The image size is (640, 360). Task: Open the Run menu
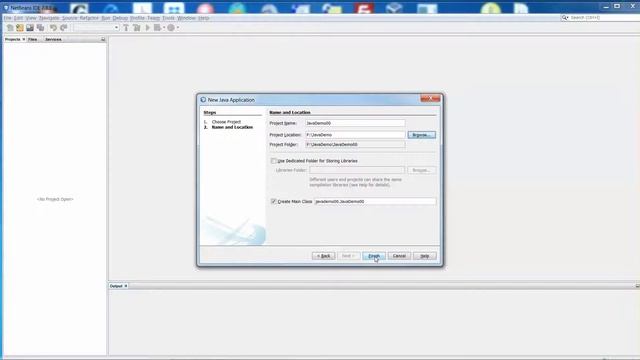[x=106, y=18]
